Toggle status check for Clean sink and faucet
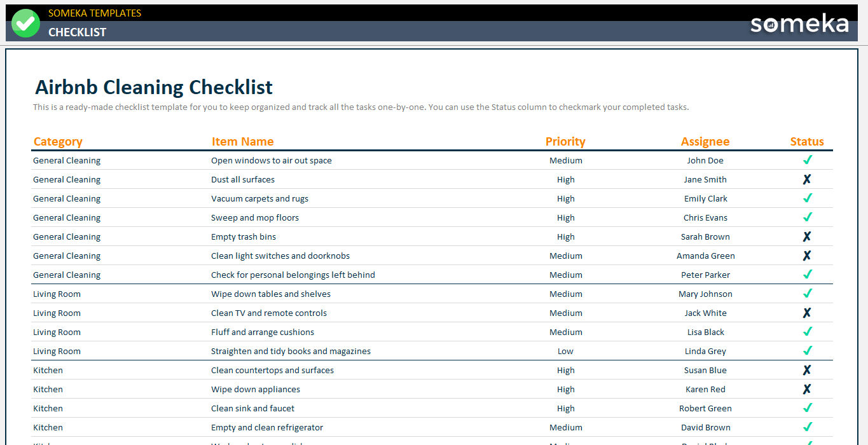 point(808,408)
